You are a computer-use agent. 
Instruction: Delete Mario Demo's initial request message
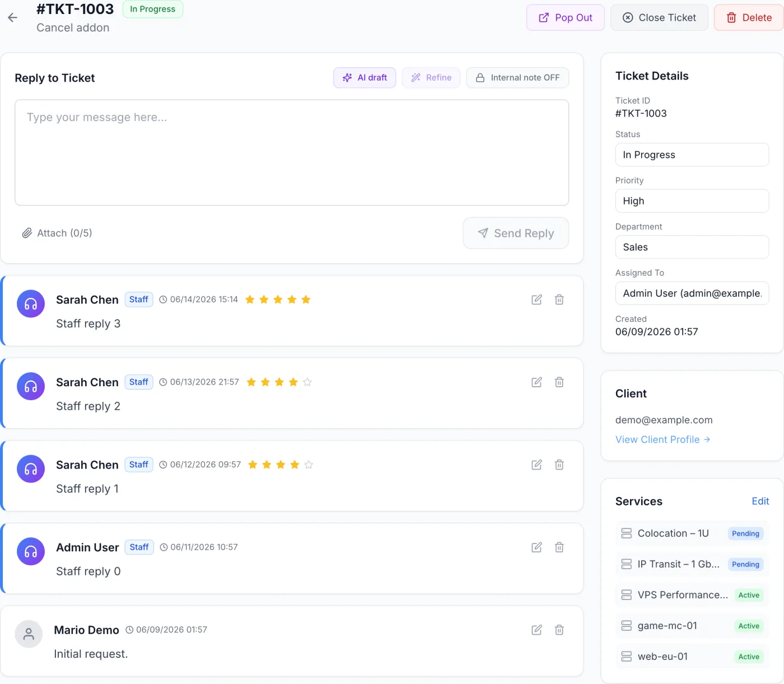pos(559,630)
